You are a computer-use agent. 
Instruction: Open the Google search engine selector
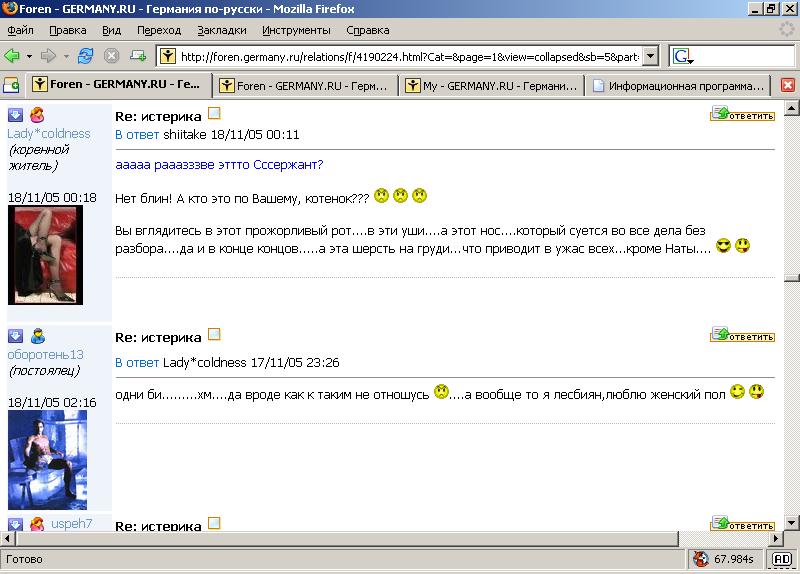coord(683,56)
